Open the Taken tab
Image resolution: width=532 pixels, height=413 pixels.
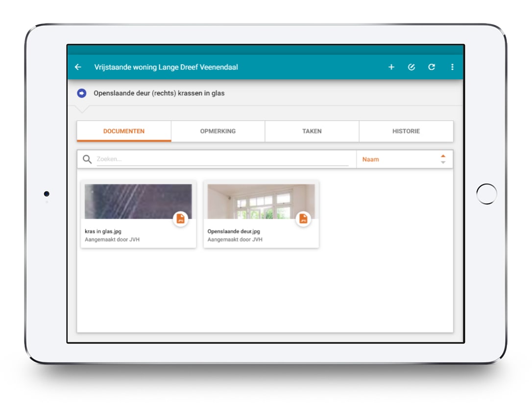[x=312, y=131]
